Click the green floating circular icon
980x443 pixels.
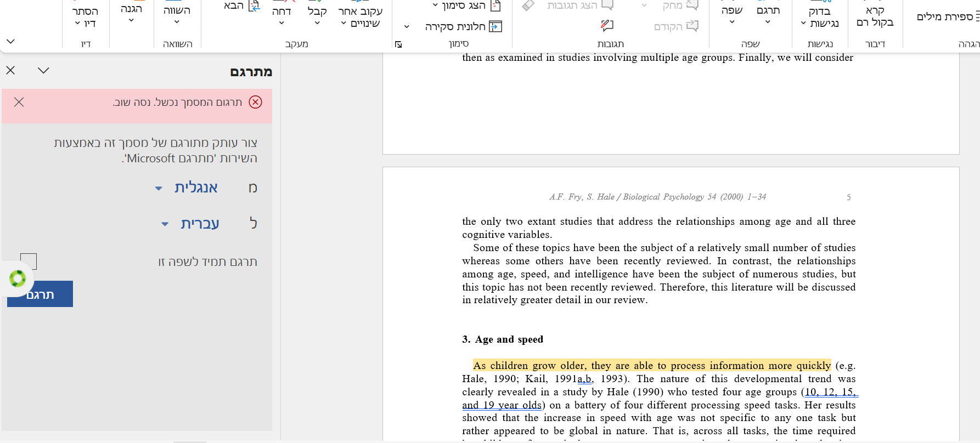click(18, 279)
